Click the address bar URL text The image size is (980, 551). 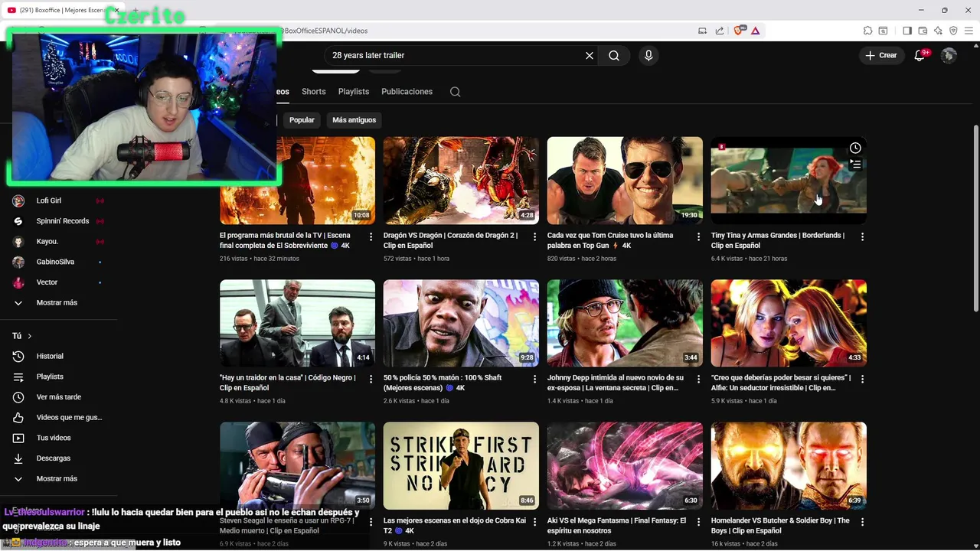325,31
